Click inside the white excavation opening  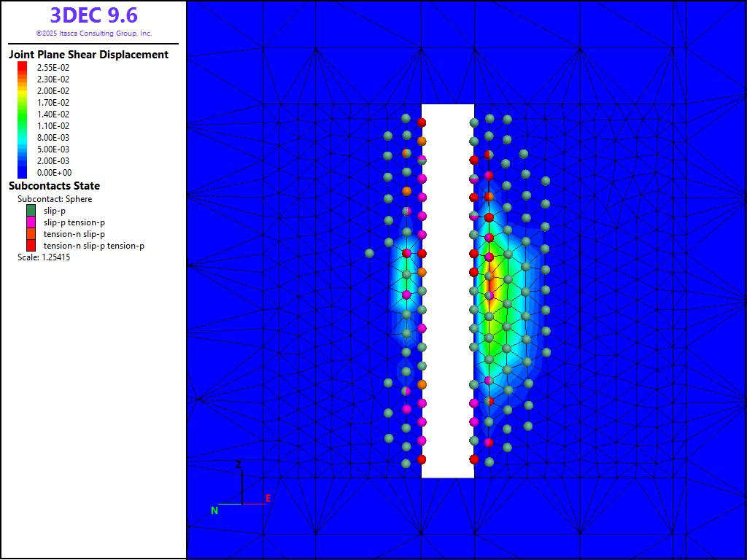[x=447, y=292]
